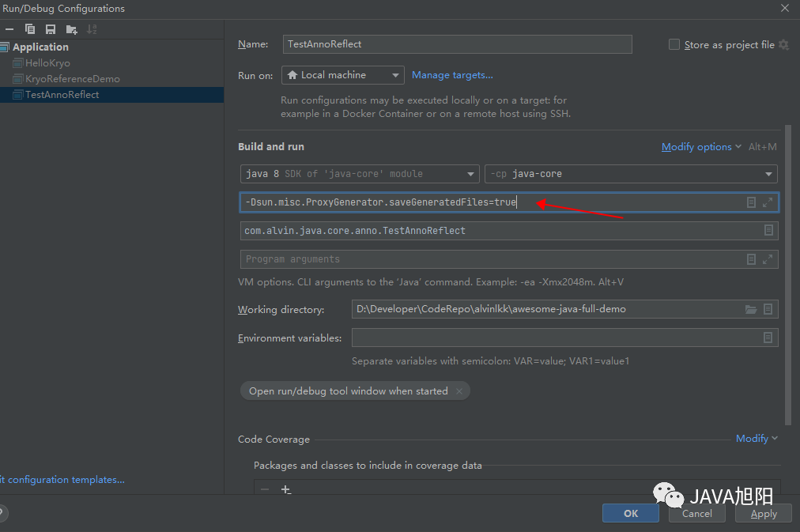Click the New Folder icon in toolbar
800x532 pixels.
(x=71, y=29)
